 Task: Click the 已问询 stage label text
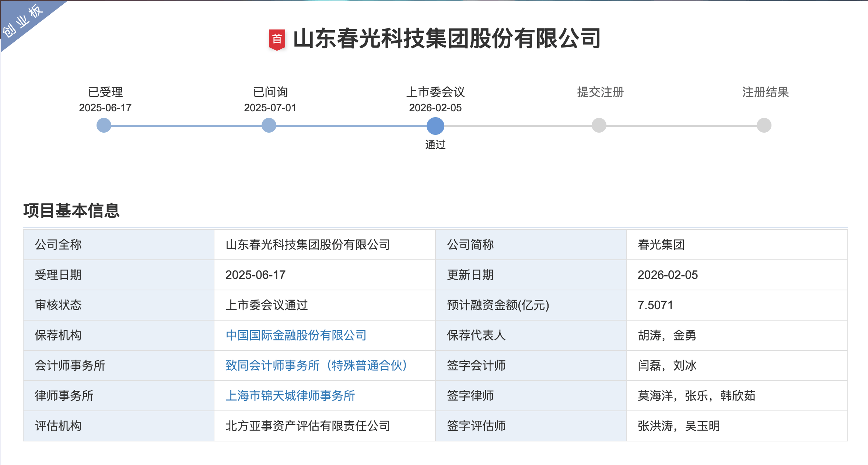tap(270, 92)
